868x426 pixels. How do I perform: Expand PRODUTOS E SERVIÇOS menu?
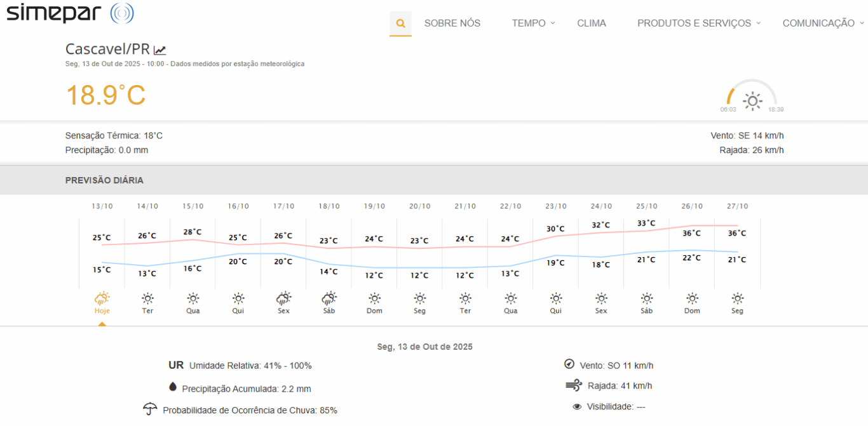pyautogui.click(x=698, y=23)
